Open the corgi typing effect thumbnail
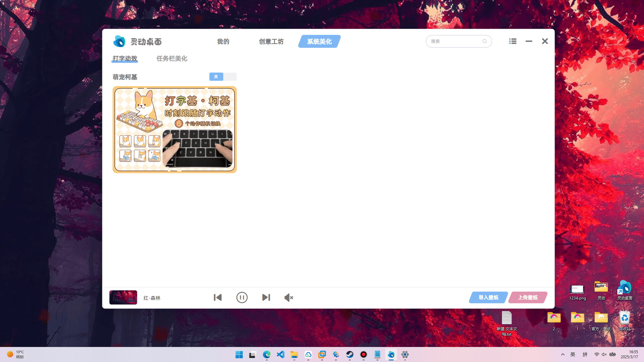Image resolution: width=644 pixels, height=362 pixels. 174,130
